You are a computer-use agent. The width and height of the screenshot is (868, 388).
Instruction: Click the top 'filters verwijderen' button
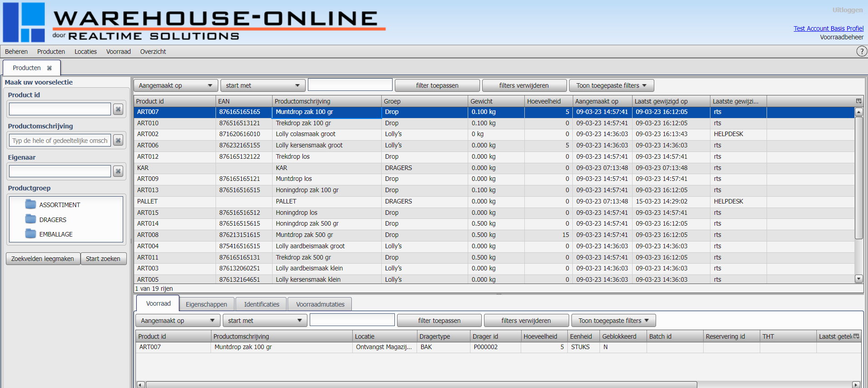point(524,85)
